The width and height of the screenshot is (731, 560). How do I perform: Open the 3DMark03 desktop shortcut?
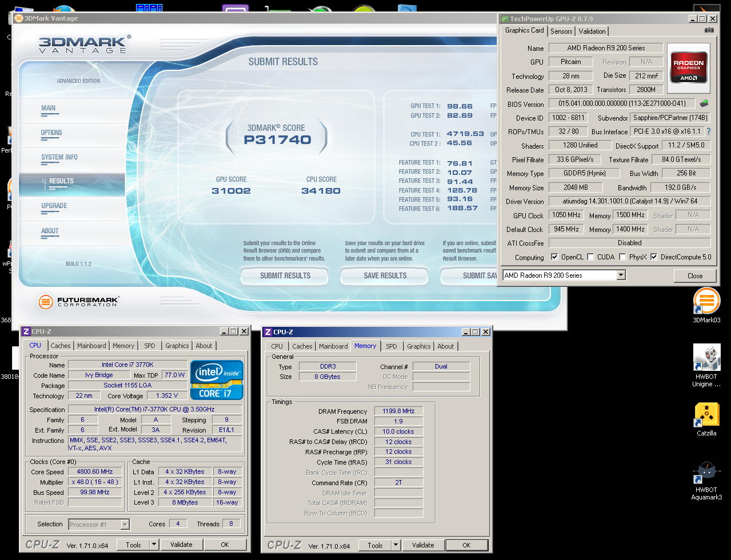point(706,305)
